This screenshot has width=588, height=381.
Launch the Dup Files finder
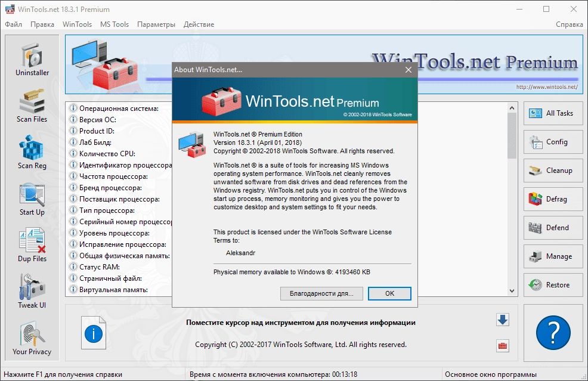[x=32, y=246]
